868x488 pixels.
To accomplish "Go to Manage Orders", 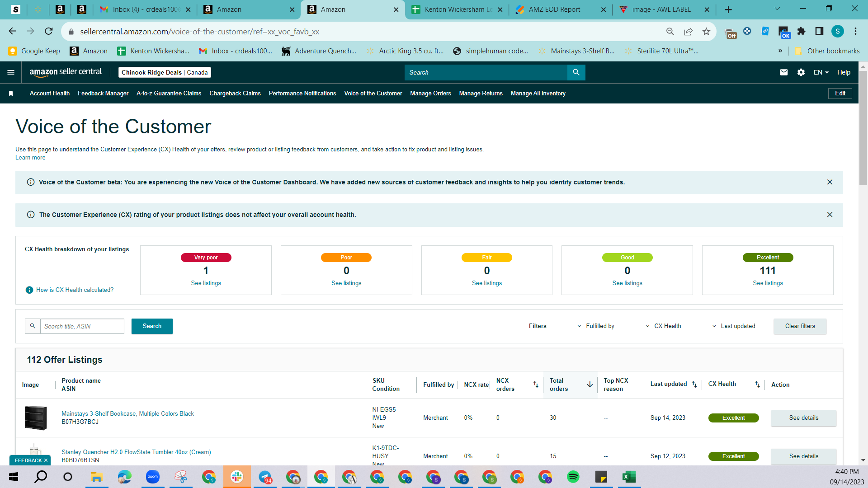I will (430, 94).
